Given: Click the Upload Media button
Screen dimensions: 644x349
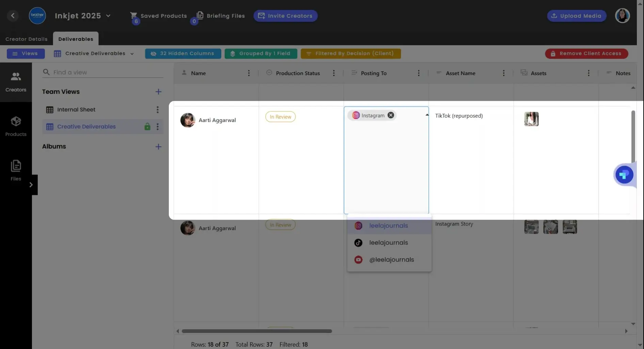Looking at the screenshot, I should [576, 16].
